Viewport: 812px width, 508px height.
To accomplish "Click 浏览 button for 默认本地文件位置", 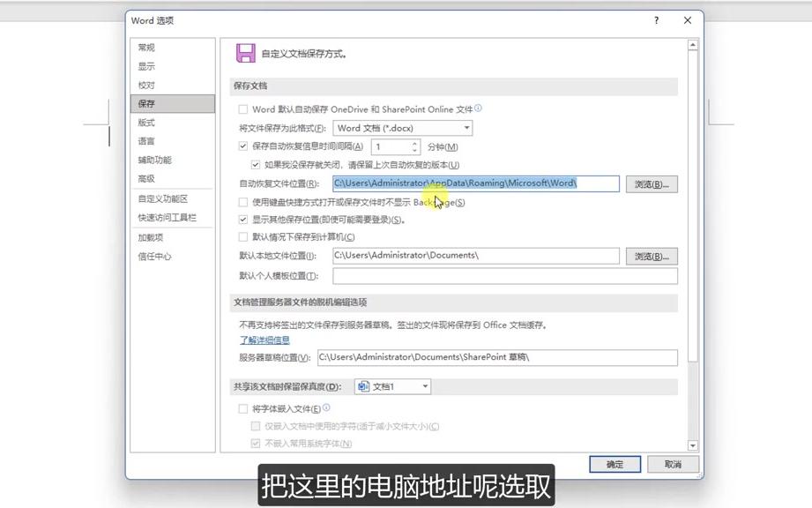I will [x=652, y=257].
